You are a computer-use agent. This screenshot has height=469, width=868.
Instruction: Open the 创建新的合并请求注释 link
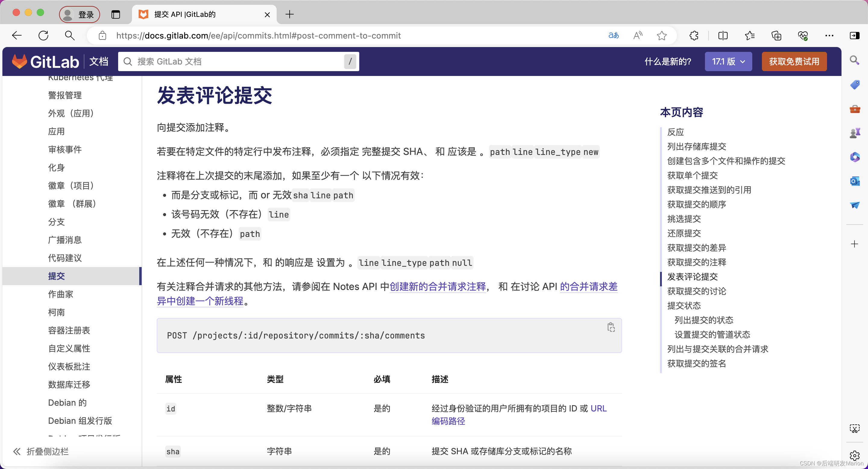pyautogui.click(x=437, y=286)
